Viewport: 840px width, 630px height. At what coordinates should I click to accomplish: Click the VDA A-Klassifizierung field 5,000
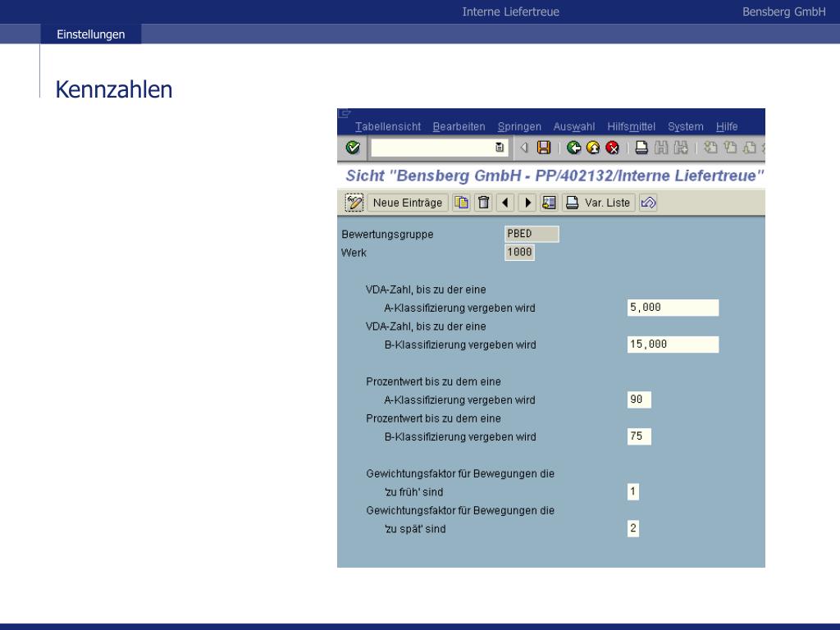click(x=673, y=308)
